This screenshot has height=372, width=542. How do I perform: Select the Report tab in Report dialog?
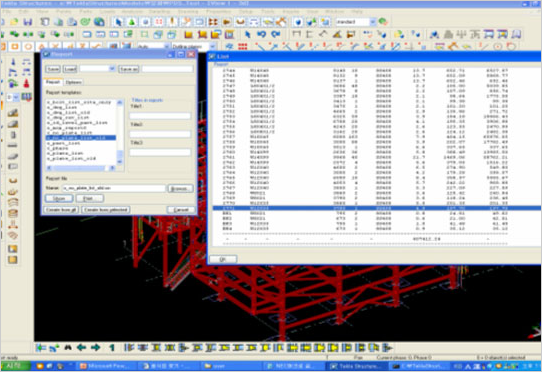pos(53,82)
